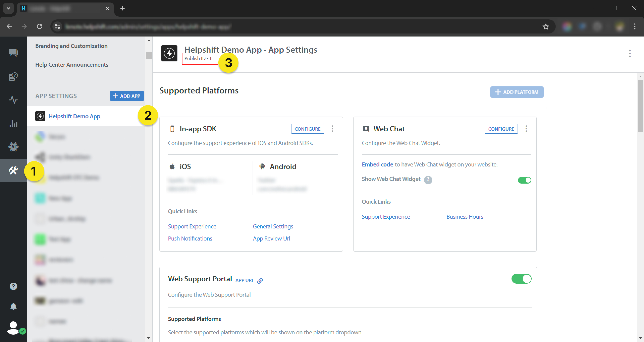The height and width of the screenshot is (342, 644).
Task: Open the Issues chat bubble icon
Action: click(x=13, y=53)
